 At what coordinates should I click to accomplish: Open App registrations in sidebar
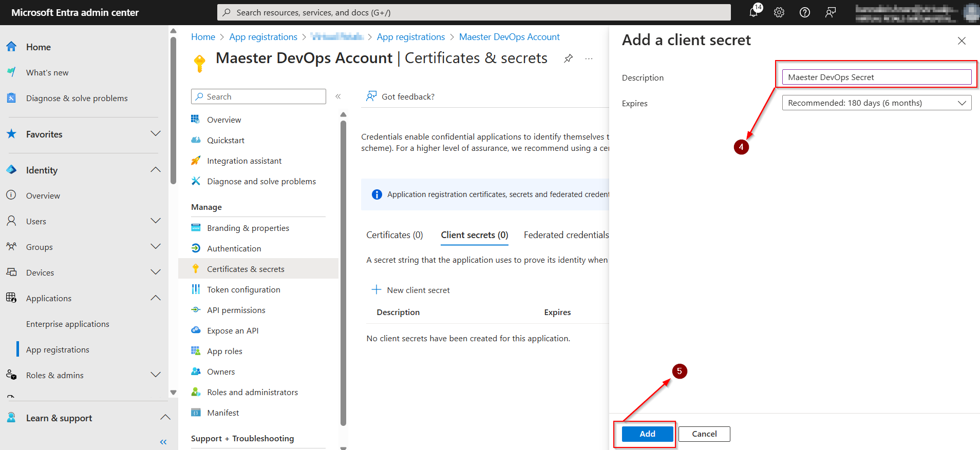(x=58, y=349)
